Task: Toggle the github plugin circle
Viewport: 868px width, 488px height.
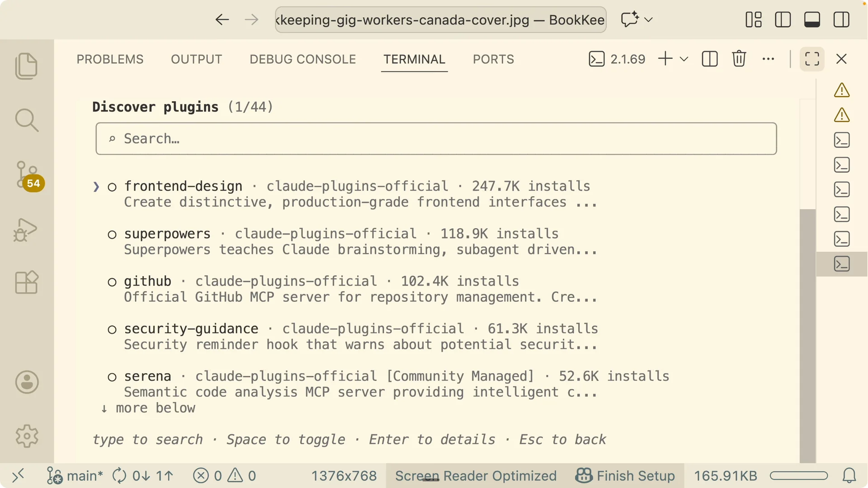Action: point(112,282)
